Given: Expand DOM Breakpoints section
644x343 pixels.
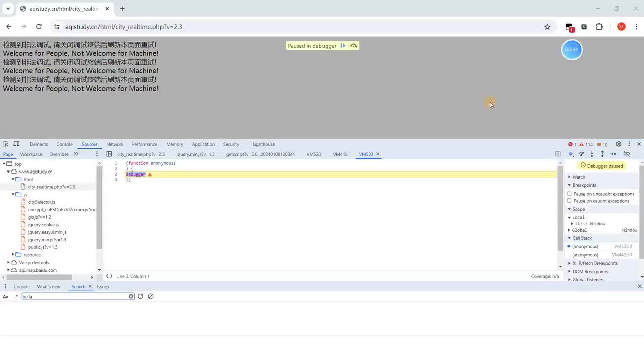Looking at the screenshot, I should (x=569, y=272).
